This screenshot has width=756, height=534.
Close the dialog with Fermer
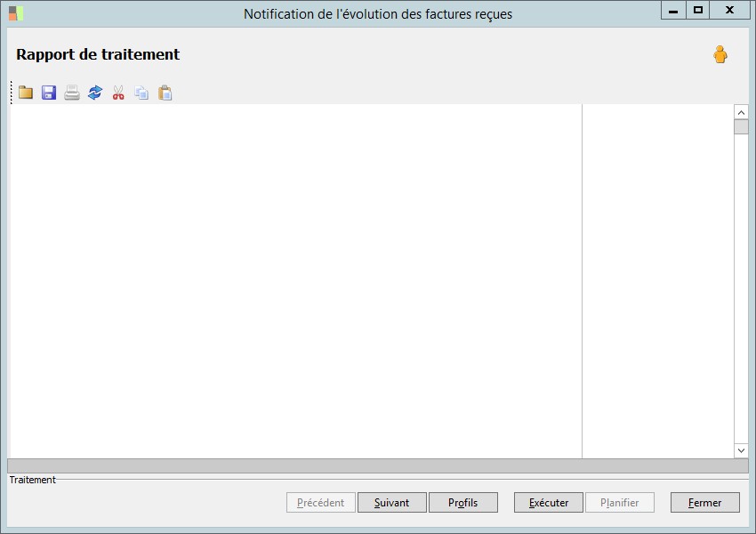(705, 503)
